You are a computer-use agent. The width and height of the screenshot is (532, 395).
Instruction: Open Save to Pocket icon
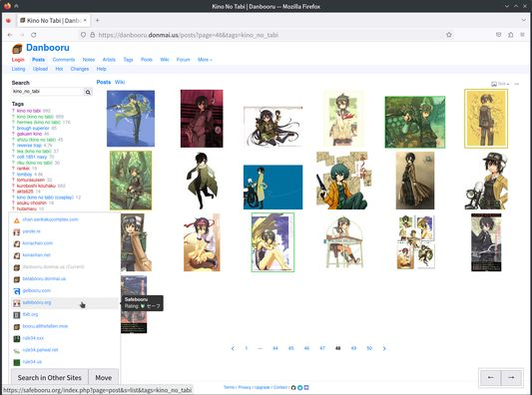coord(498,35)
